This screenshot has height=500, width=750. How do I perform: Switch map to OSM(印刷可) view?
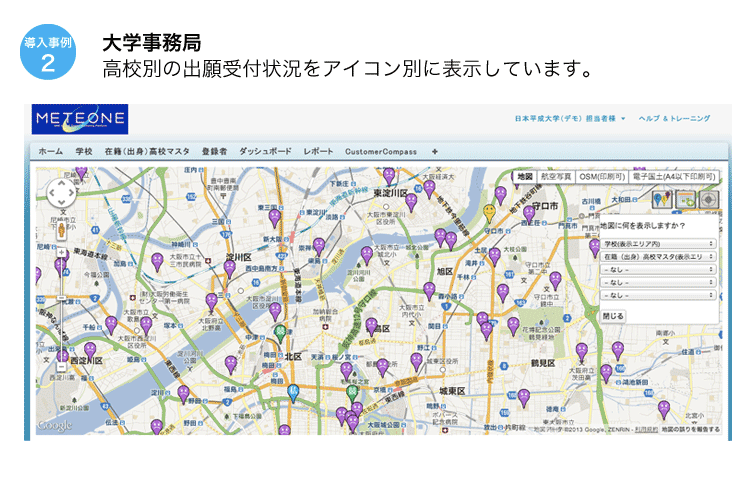point(603,176)
